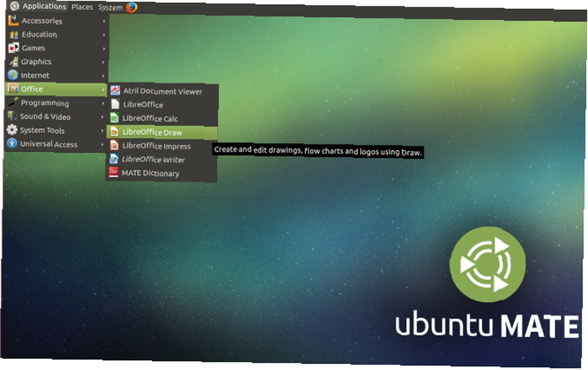588x370 pixels.
Task: Click the Atril Document Viewer icon
Action: 115,90
